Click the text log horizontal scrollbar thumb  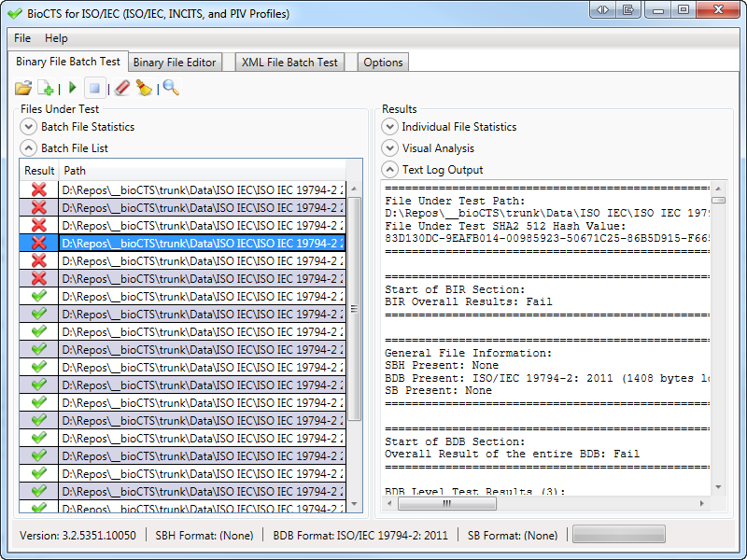pyautogui.click(x=446, y=503)
